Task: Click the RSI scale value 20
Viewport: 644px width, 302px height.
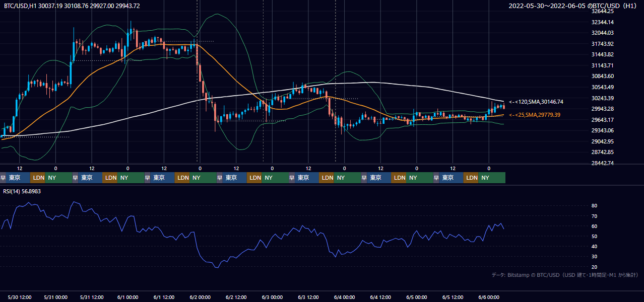Action: click(594, 267)
